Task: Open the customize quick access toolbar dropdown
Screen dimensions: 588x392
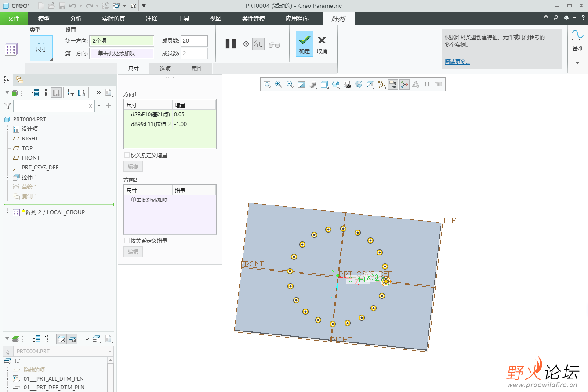Action: pyautogui.click(x=144, y=6)
